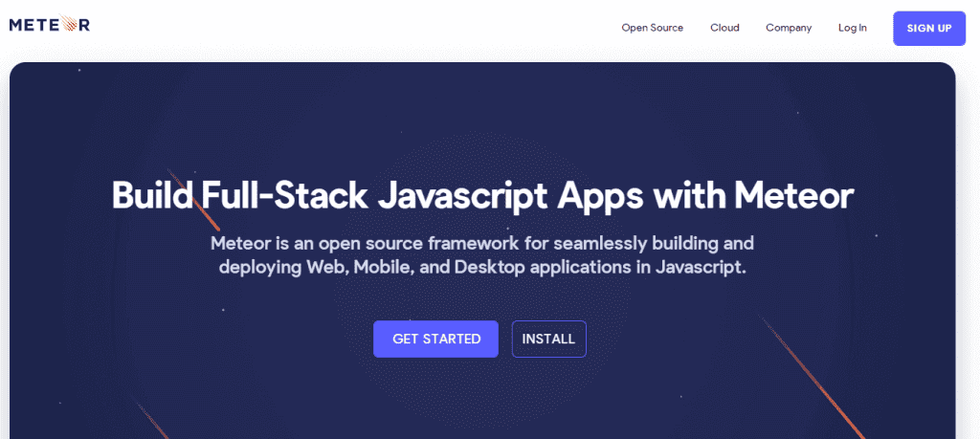The width and height of the screenshot is (980, 439).
Task: Click the Meteor logo in header
Action: point(50,24)
